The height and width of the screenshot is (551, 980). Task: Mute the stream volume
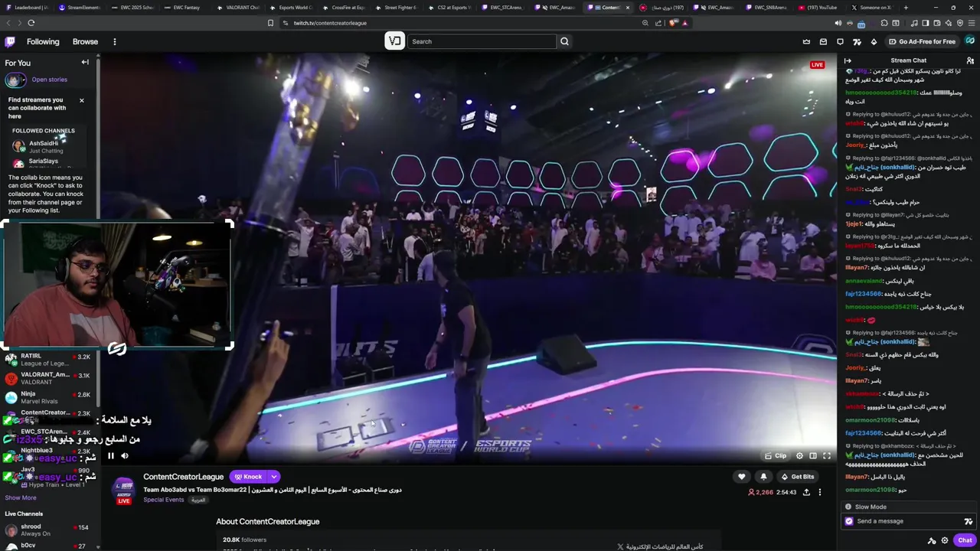tap(125, 456)
